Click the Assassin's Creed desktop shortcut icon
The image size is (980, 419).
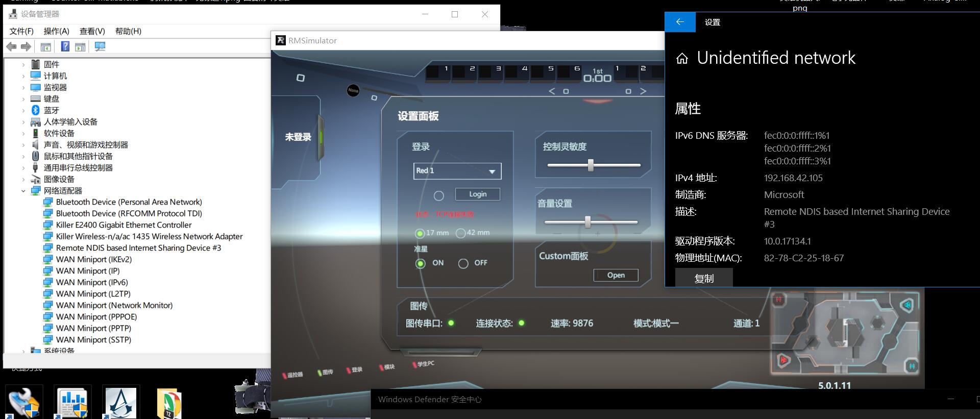point(121,402)
